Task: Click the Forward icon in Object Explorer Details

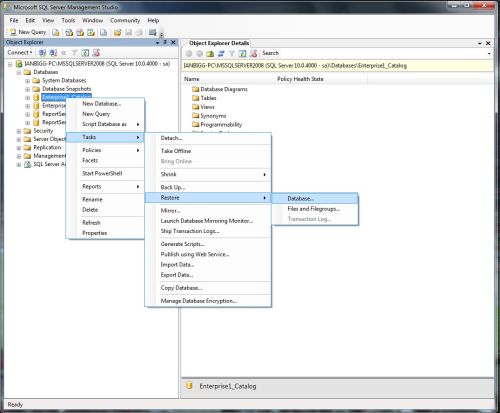Action: pyautogui.click(x=200, y=53)
